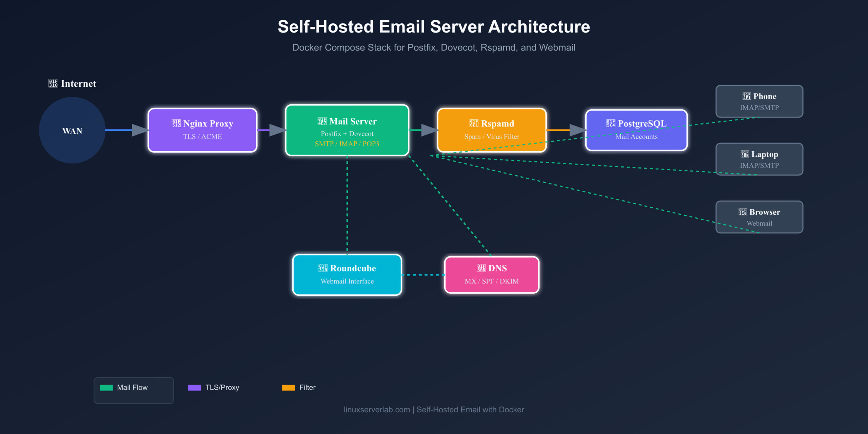Click the purple TLS/Proxy legend swatch
868x434 pixels.
(195, 388)
